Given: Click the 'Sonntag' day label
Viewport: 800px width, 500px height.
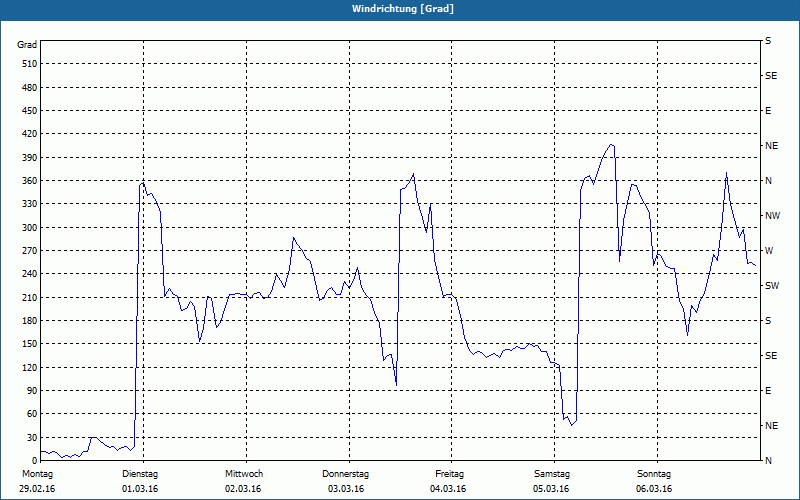Looking at the screenshot, I should tap(654, 474).
